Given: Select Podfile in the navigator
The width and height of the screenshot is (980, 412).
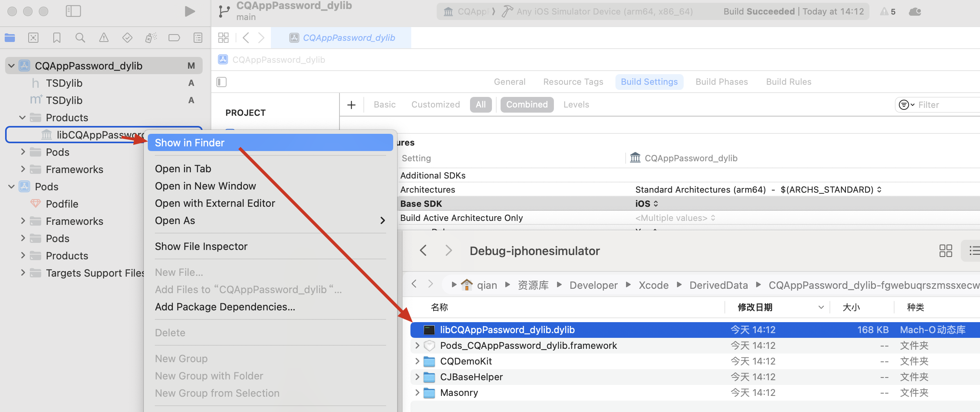Looking at the screenshot, I should [62, 204].
